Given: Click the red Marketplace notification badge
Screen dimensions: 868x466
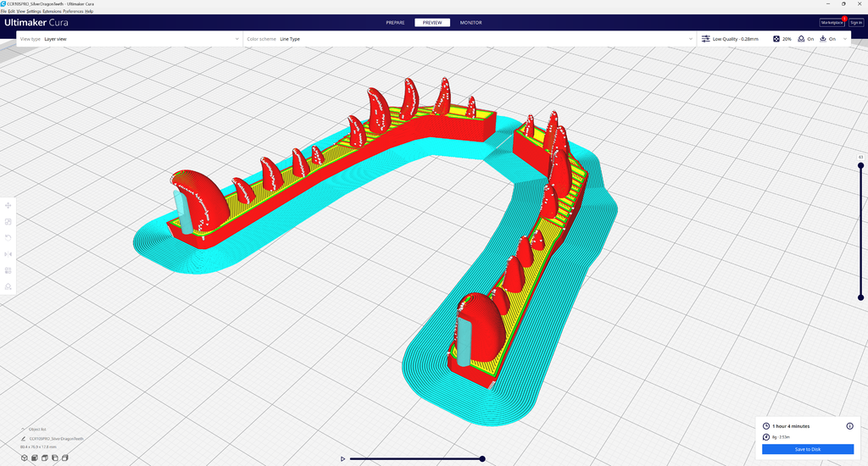Looking at the screenshot, I should pyautogui.click(x=844, y=19).
